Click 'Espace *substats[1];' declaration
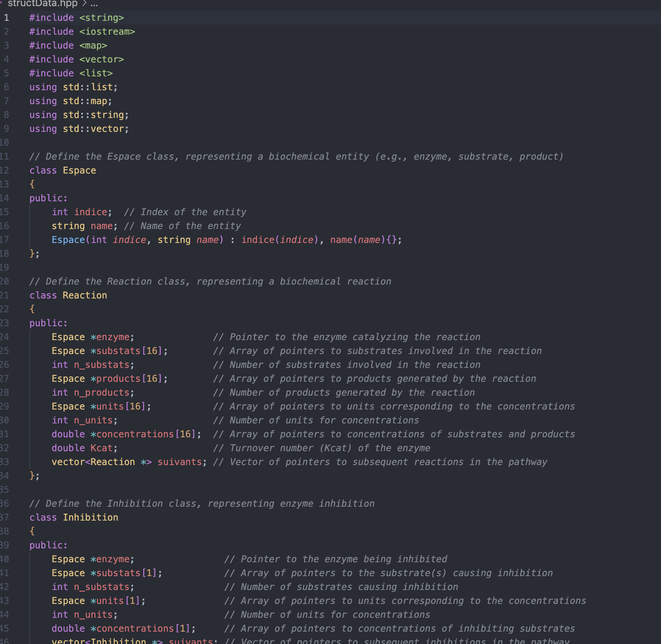The image size is (661, 644). click(x=107, y=573)
